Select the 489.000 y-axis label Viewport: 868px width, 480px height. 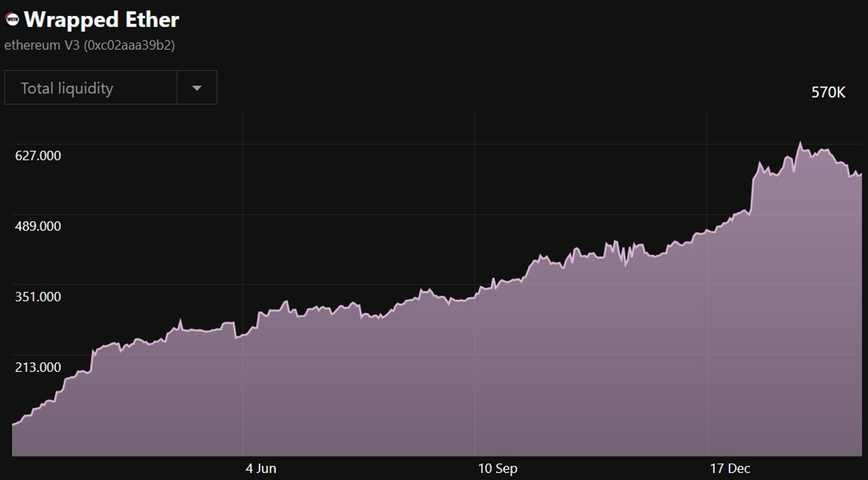(38, 226)
